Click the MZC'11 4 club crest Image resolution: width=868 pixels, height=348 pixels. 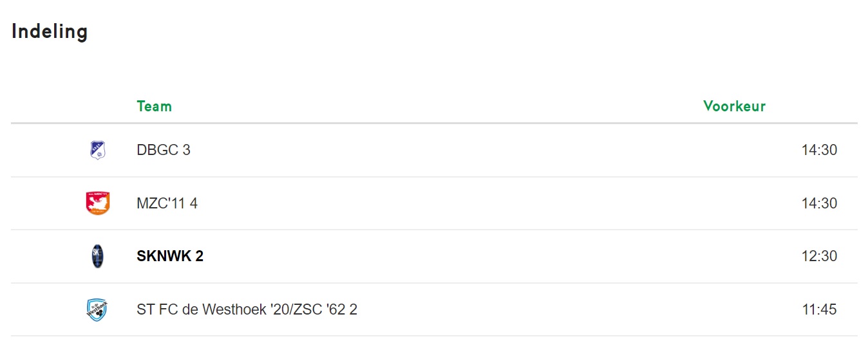[x=97, y=203]
